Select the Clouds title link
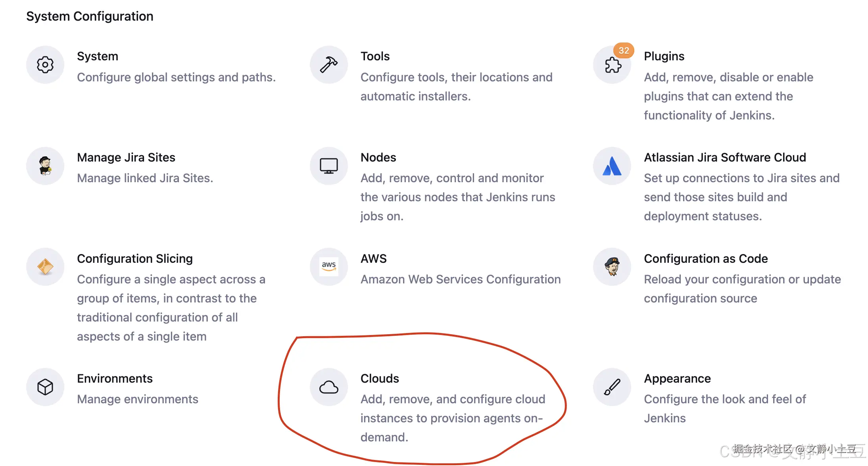This screenshot has width=868, height=466. [x=380, y=379]
